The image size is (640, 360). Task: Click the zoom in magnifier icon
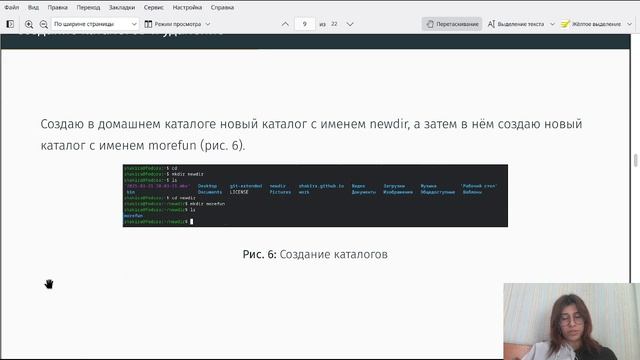click(29, 24)
